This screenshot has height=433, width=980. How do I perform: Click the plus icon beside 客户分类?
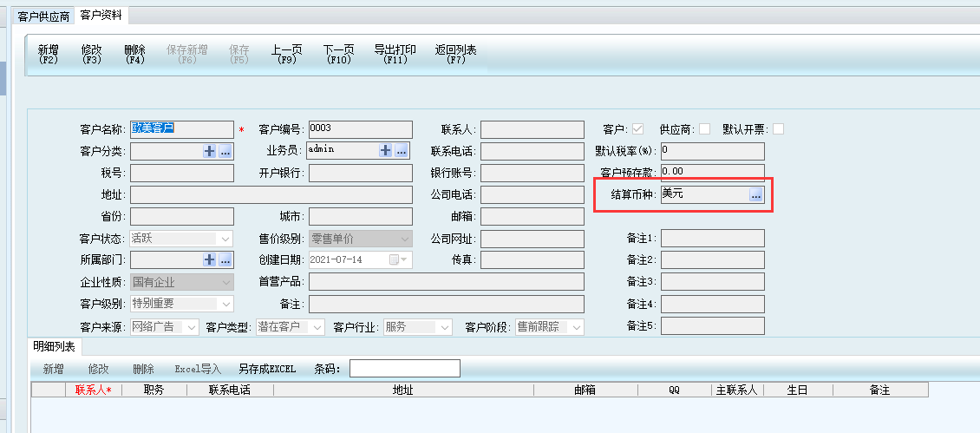(x=210, y=151)
